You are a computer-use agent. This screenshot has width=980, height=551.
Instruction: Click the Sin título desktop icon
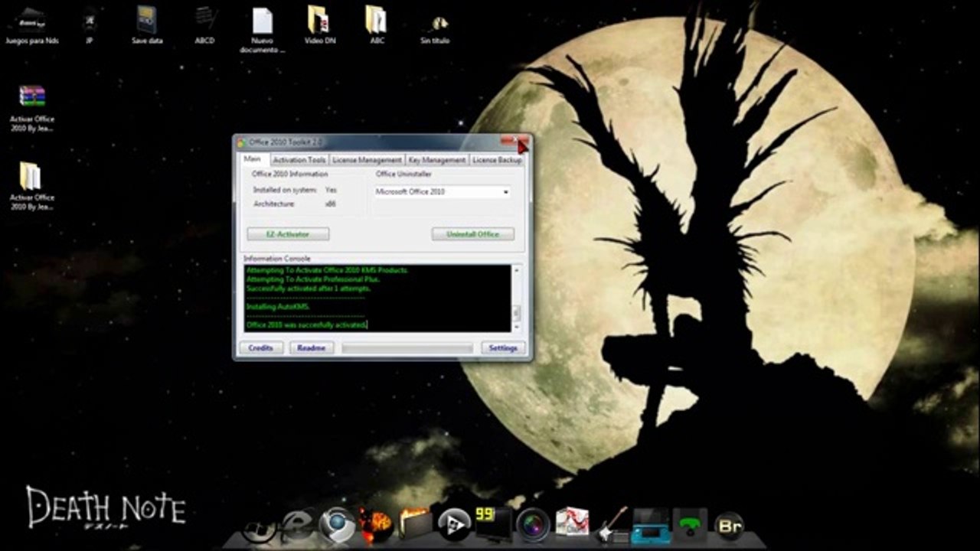click(x=435, y=27)
